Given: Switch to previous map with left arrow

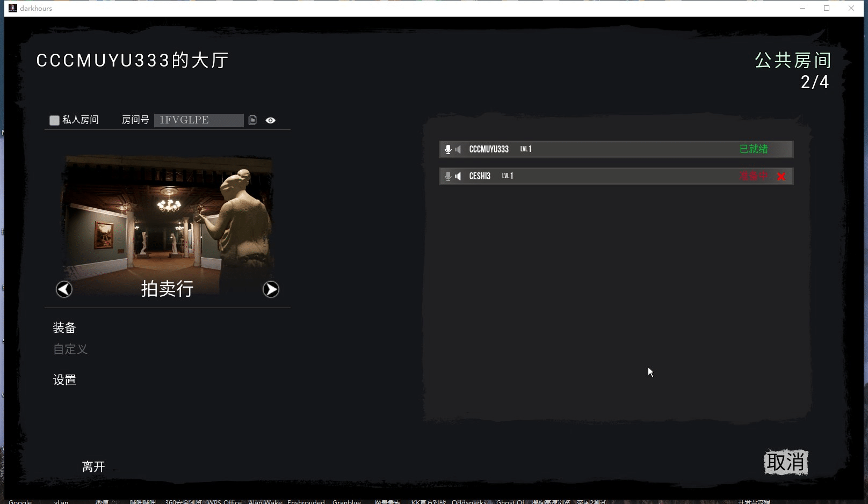Looking at the screenshot, I should pos(64,289).
